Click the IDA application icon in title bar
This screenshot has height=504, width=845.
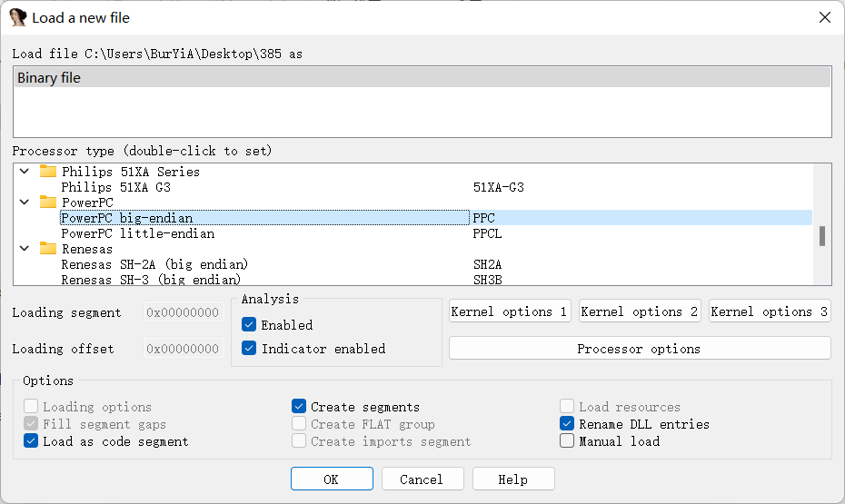[17, 17]
